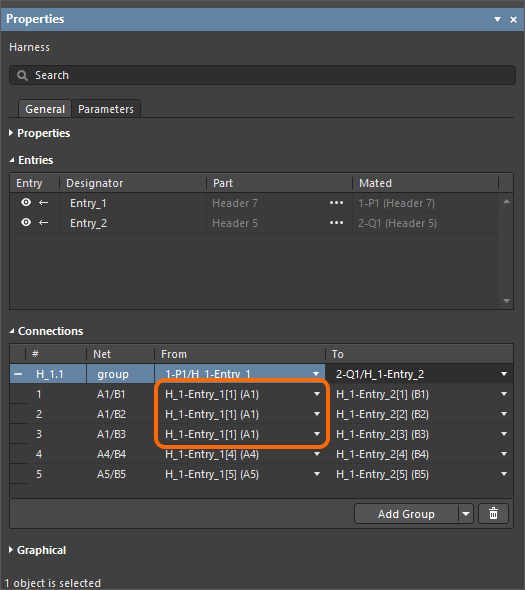Click the search magnifier icon
Screen dimensions: 525x590
(x=22, y=75)
